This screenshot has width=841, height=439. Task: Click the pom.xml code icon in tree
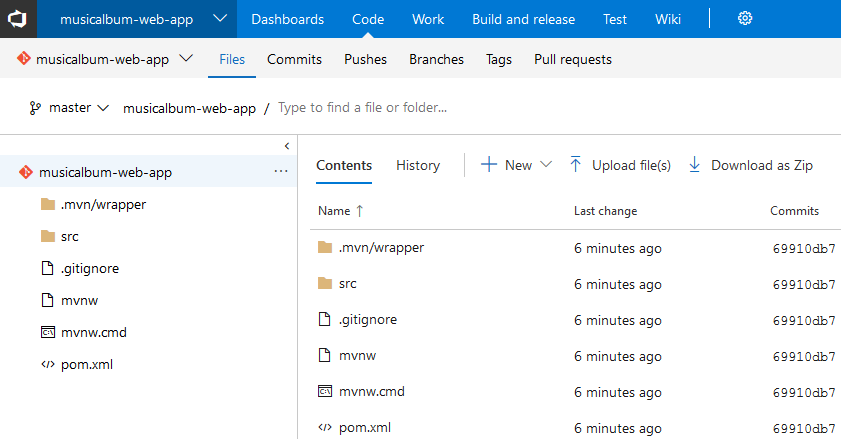(x=47, y=364)
